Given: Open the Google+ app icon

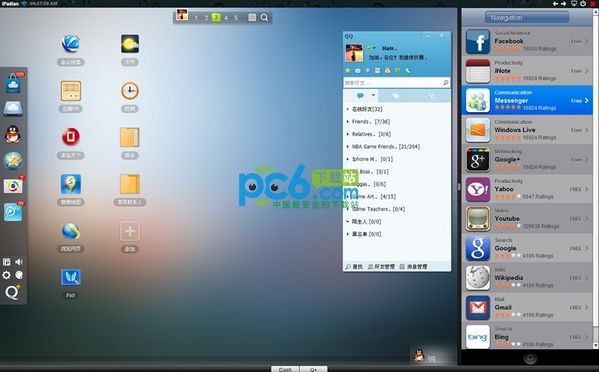Looking at the screenshot, I should (478, 160).
